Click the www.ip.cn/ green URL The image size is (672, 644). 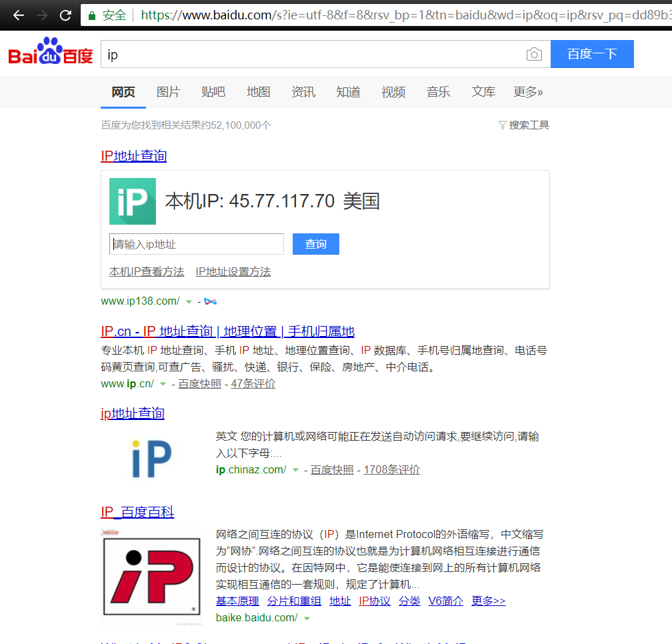(127, 384)
